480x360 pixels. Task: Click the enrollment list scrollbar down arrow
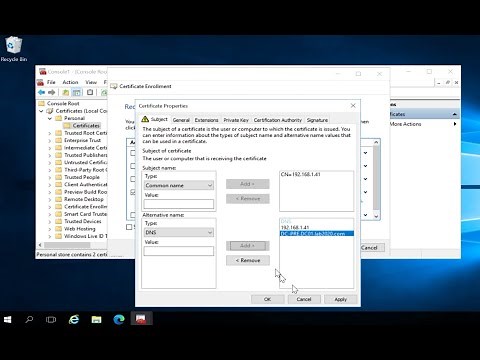(376, 216)
